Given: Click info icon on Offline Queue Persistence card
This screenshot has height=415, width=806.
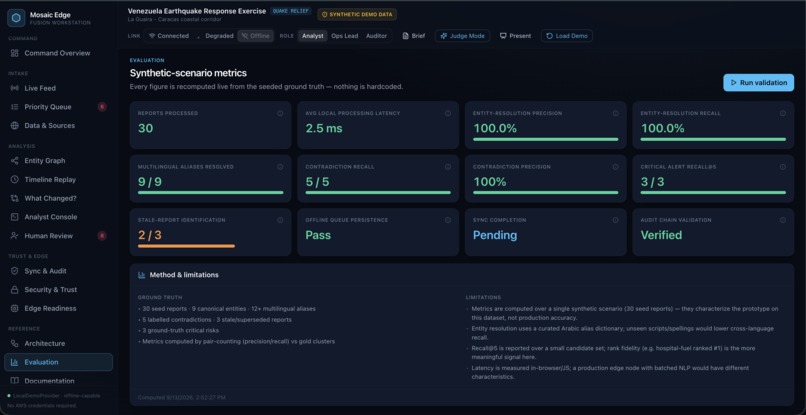Looking at the screenshot, I should click(448, 220).
